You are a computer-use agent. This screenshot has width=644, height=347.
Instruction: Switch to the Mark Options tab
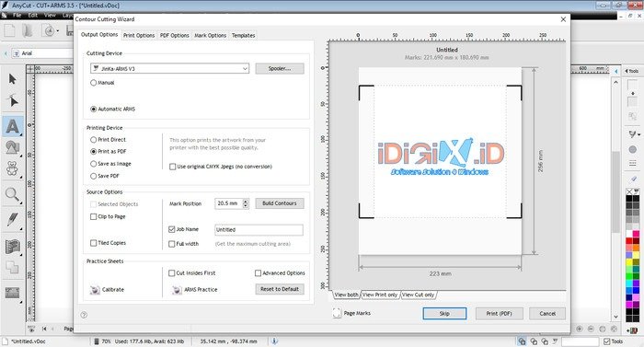[211, 35]
